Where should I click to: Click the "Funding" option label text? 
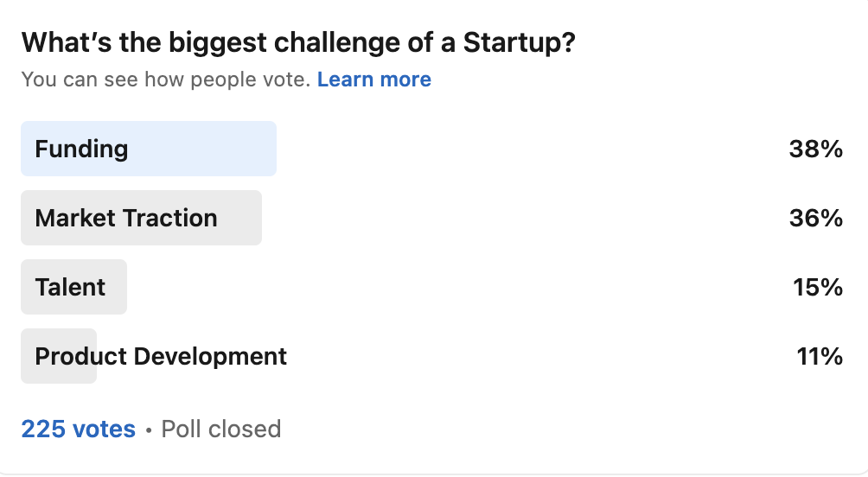[81, 149]
